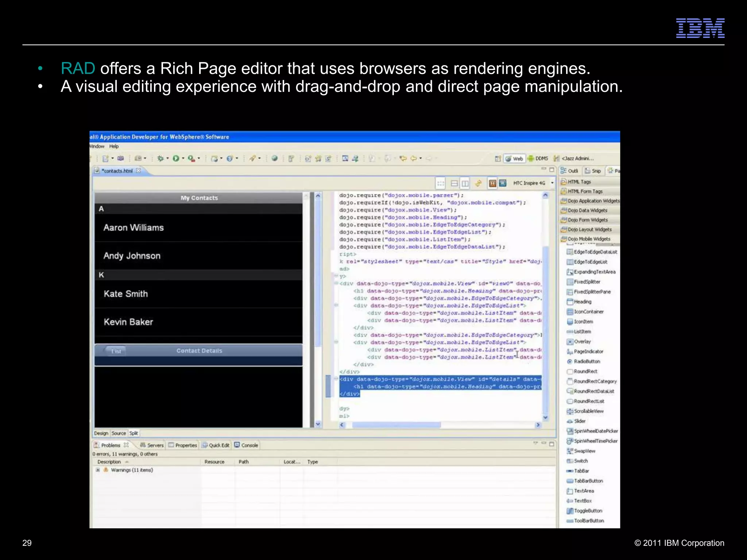Open the Run button dropdown arrow
Image resolution: width=747 pixels, height=560 pixels.
point(183,158)
